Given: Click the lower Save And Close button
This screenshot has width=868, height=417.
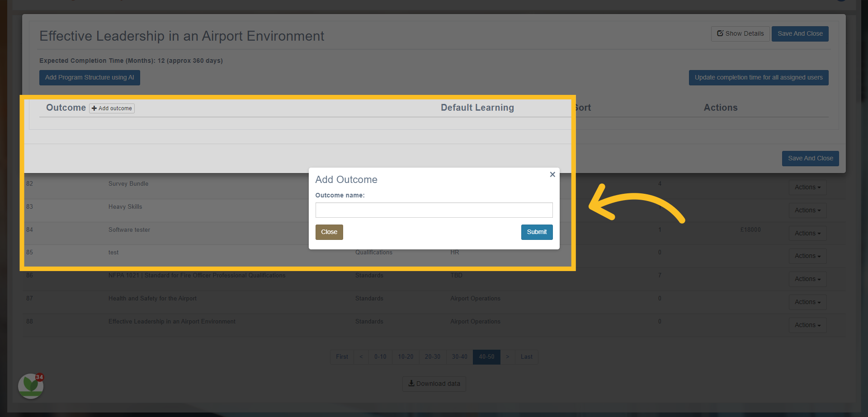Looking at the screenshot, I should (810, 159).
